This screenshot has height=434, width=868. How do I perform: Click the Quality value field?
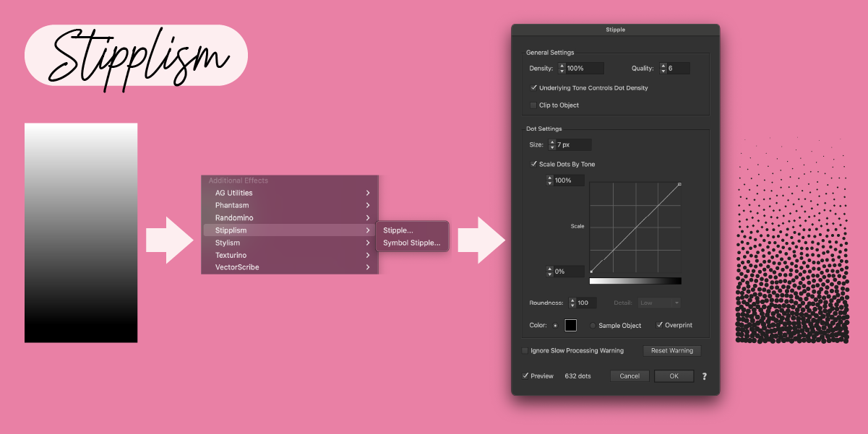[678, 68]
